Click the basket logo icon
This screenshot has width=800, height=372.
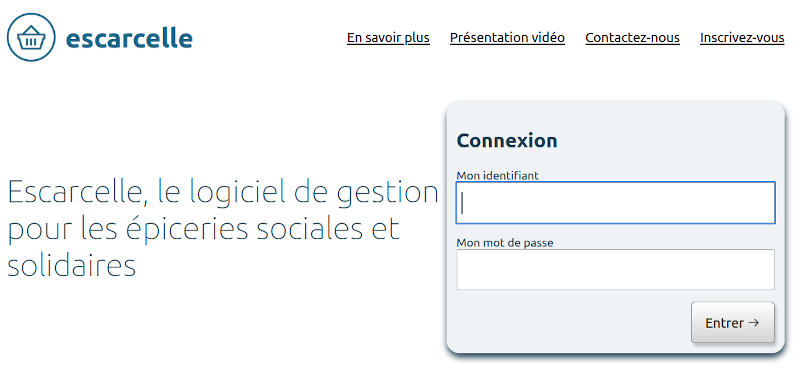(31, 37)
